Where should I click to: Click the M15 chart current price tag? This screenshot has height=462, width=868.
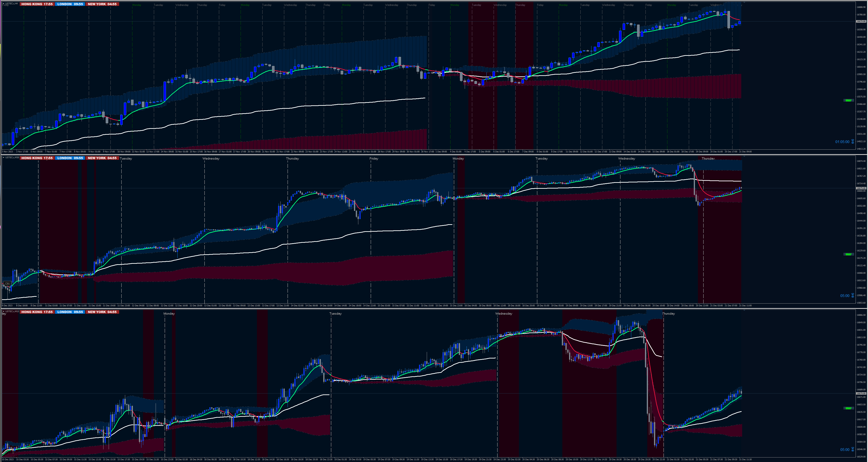(x=861, y=394)
